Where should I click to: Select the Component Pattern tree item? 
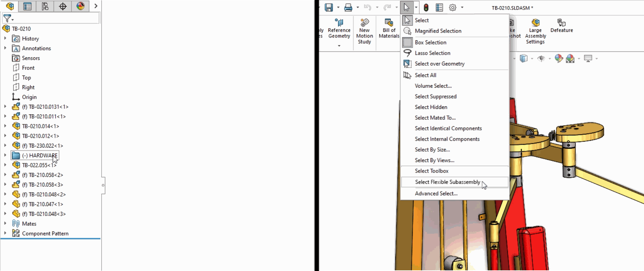pos(45,233)
